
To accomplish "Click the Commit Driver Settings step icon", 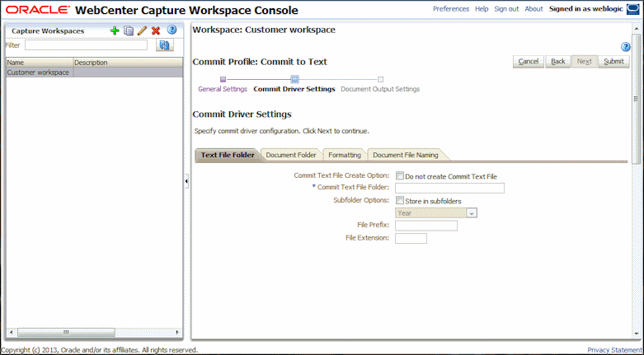I will pyautogui.click(x=294, y=79).
